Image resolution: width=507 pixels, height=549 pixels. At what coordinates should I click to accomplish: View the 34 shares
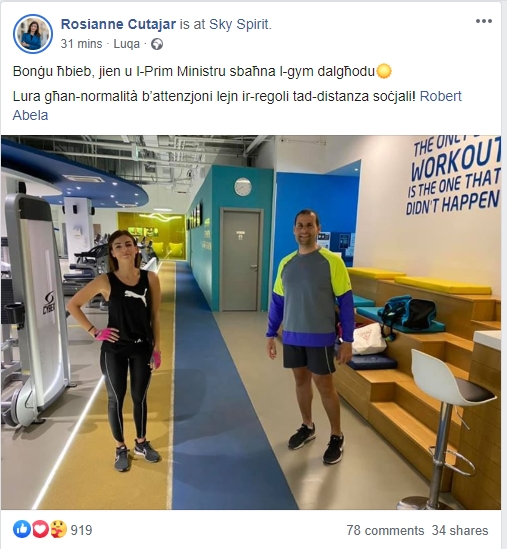(460, 530)
